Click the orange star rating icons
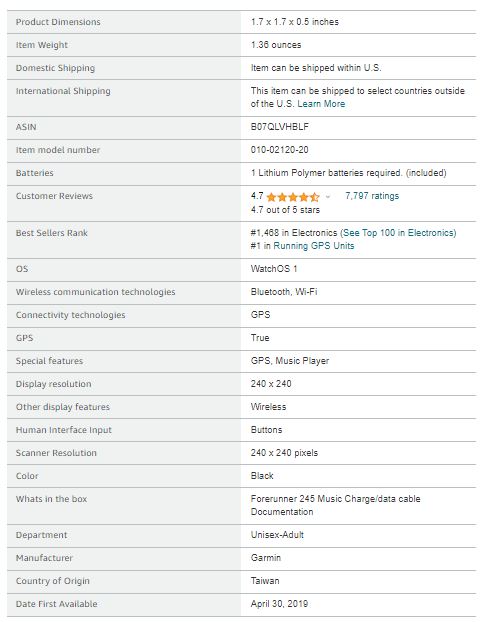The height and width of the screenshot is (622, 482). pos(293,197)
